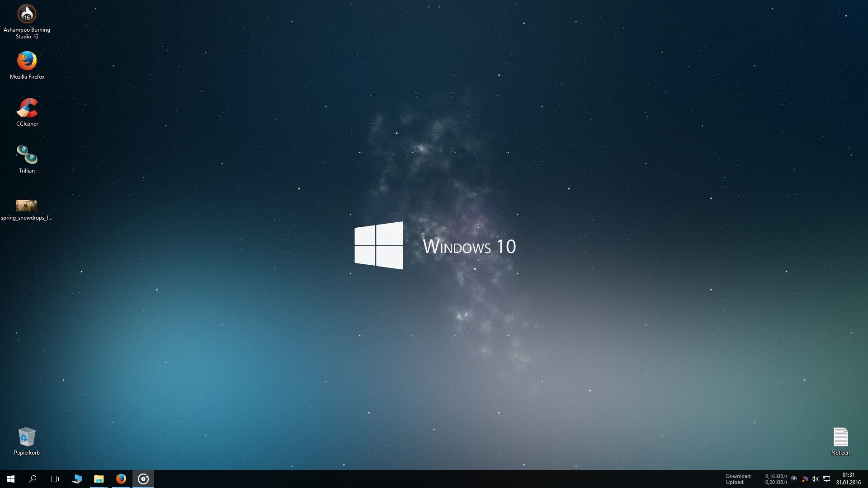Open the volume control in system tray
Screen dimensions: 868x488
coord(815,479)
